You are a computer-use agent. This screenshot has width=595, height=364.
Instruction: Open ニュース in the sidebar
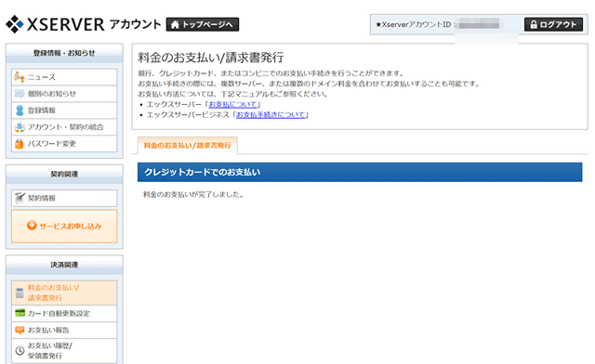point(64,77)
